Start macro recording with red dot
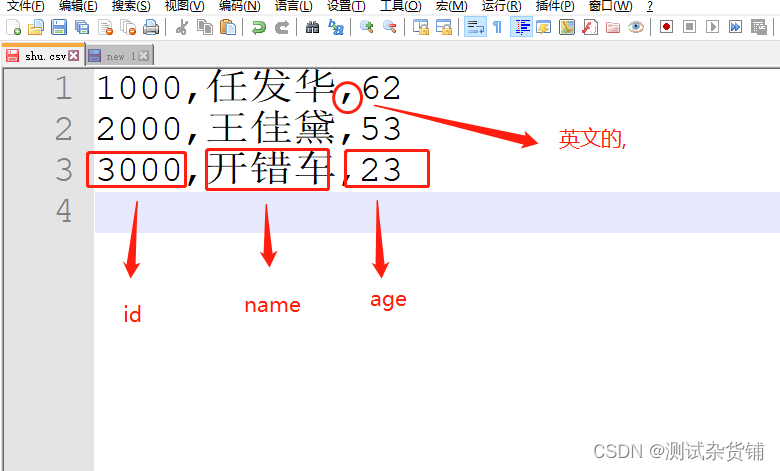 667,27
